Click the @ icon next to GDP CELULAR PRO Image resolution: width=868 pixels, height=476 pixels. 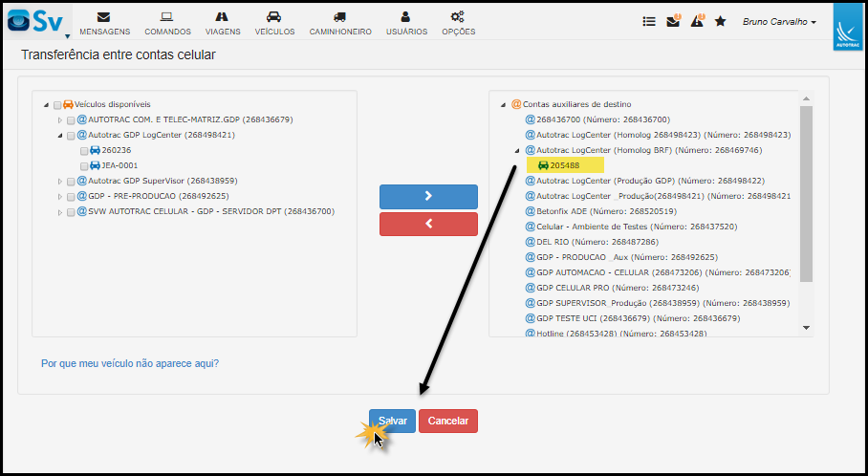pos(530,288)
